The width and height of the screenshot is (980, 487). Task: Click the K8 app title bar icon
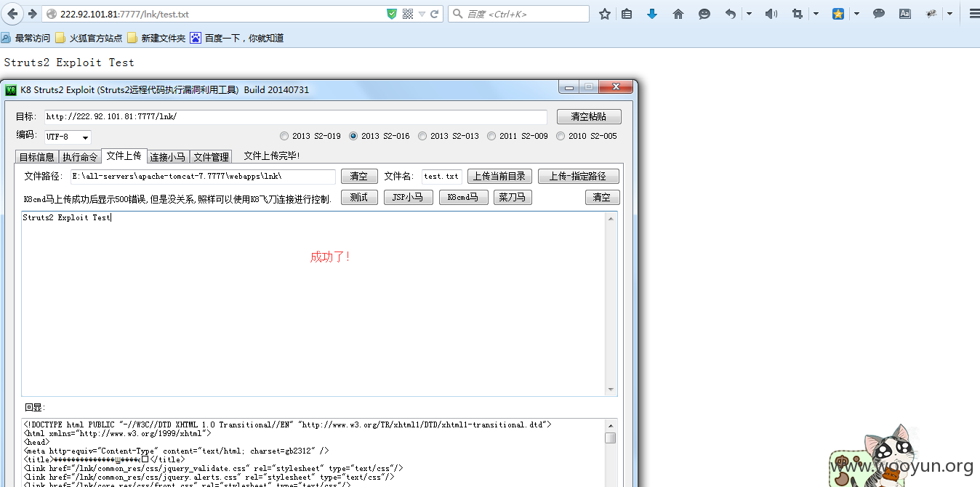pos(11,90)
